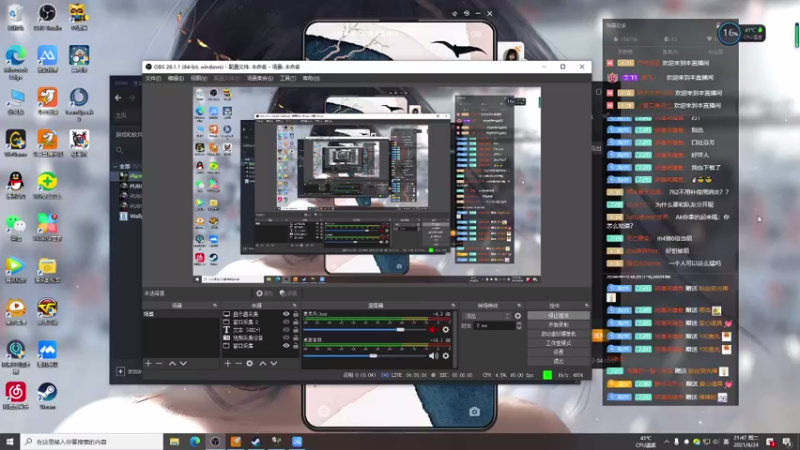Pop out the audio mixer dock via header icon
800x450 pixels.
click(453, 306)
